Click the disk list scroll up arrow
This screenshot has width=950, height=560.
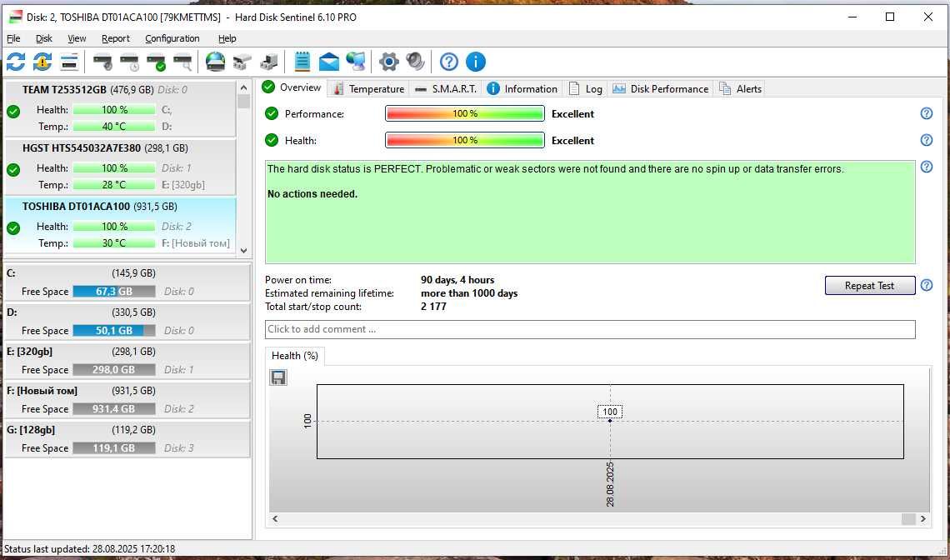click(x=243, y=87)
